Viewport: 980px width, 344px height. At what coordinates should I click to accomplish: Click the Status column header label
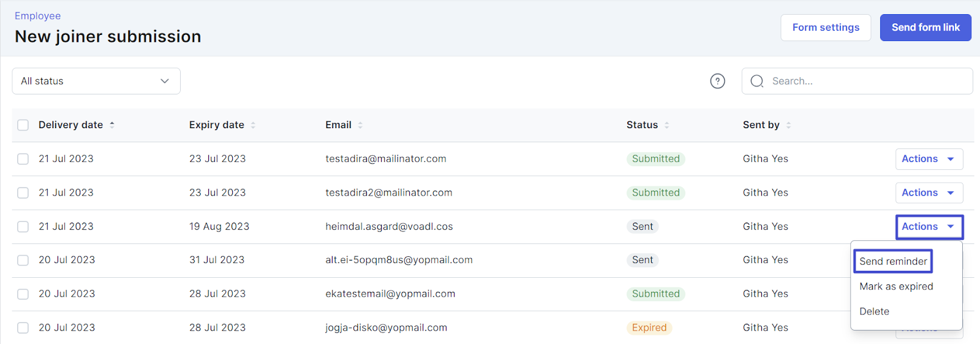642,125
